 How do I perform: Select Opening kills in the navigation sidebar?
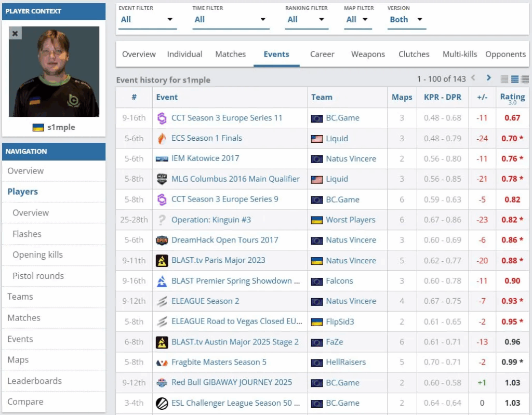37,255
